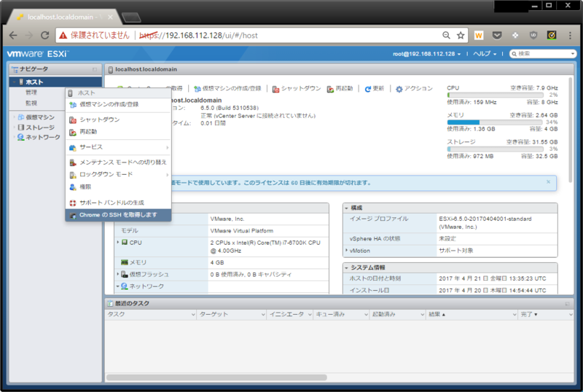Select メンテナンス モードへの切り替え menu item
583x392 pixels.
pos(118,162)
